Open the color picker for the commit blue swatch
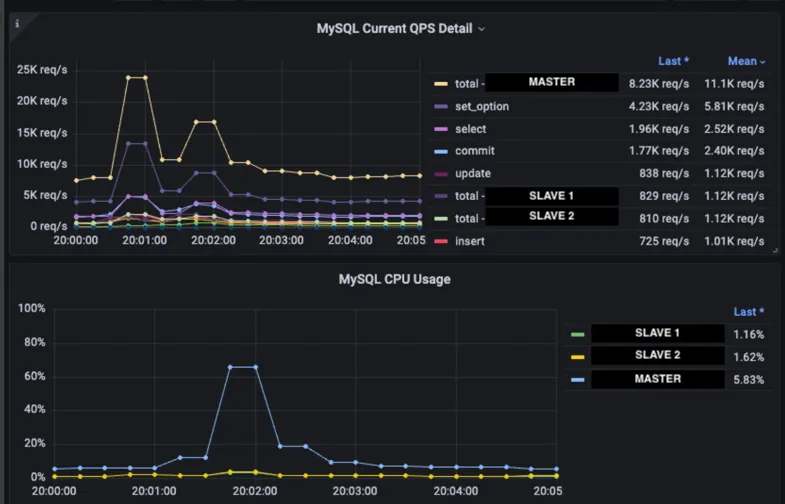Screen dimensions: 785x504 (441, 151)
